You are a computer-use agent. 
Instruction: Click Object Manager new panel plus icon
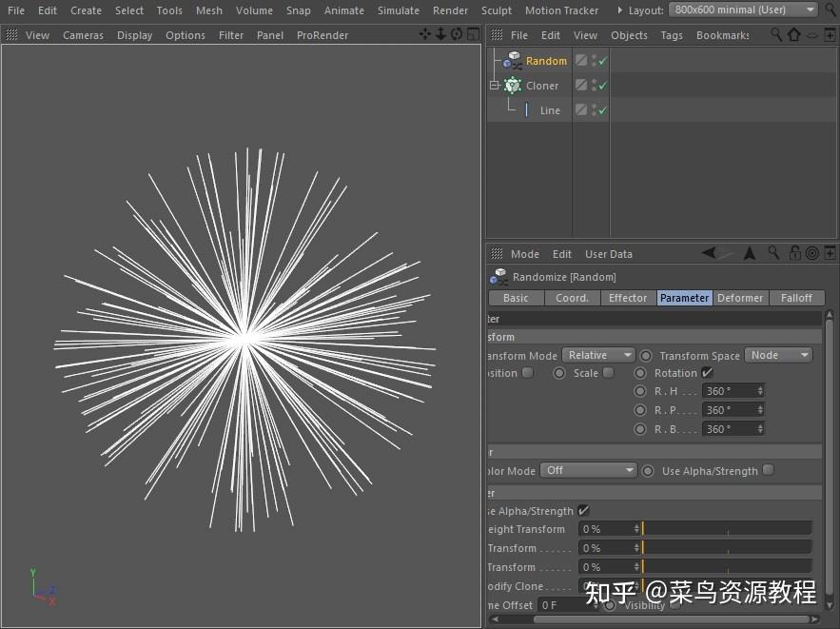pyautogui.click(x=830, y=35)
